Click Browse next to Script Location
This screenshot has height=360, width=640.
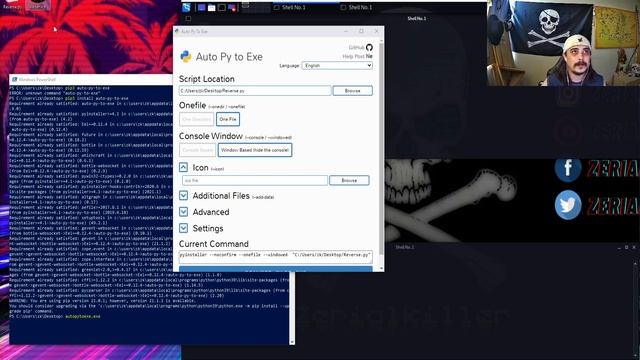pyautogui.click(x=352, y=91)
